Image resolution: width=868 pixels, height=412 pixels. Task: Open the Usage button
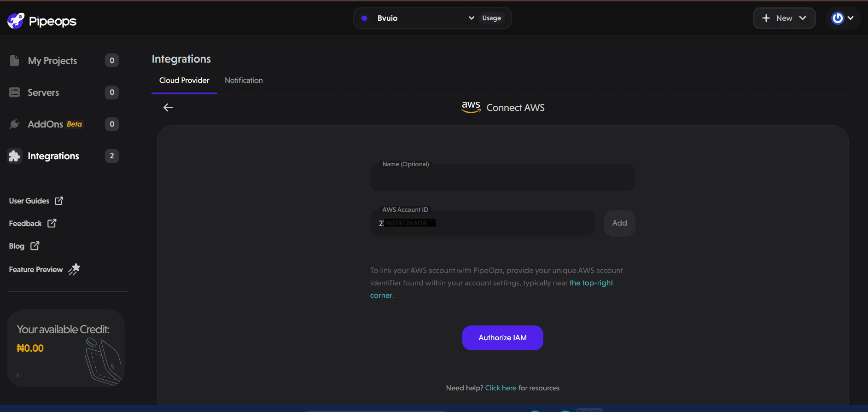[x=491, y=18]
